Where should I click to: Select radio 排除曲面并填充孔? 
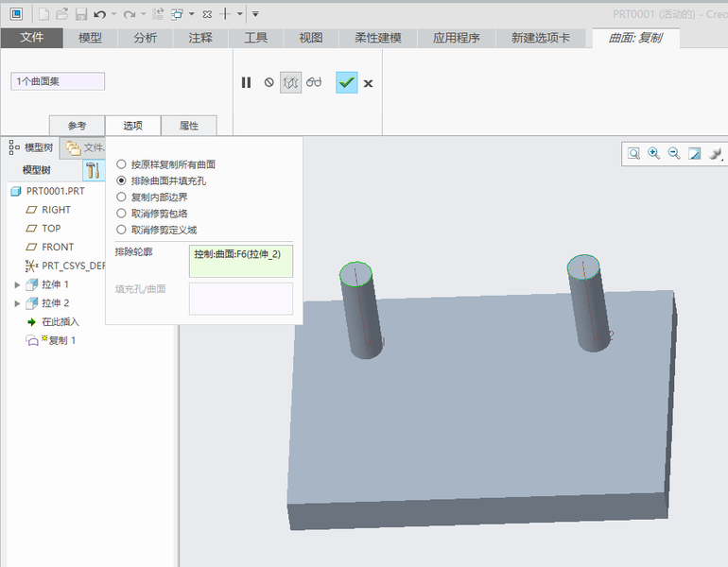[x=121, y=180]
